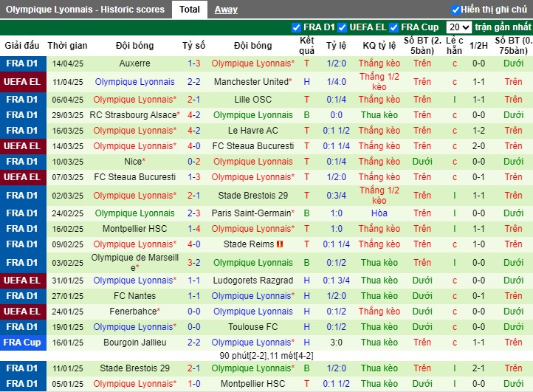The height and width of the screenshot is (392, 533).
Task: Click Stade Brestois 29 in 02/03/25 row
Action: pyautogui.click(x=253, y=196)
